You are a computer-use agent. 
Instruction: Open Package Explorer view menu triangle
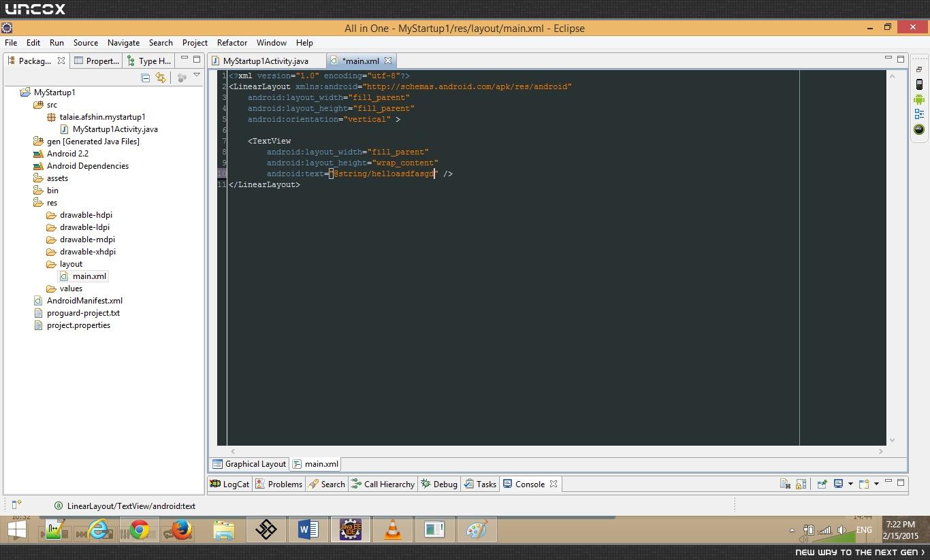coord(197,75)
